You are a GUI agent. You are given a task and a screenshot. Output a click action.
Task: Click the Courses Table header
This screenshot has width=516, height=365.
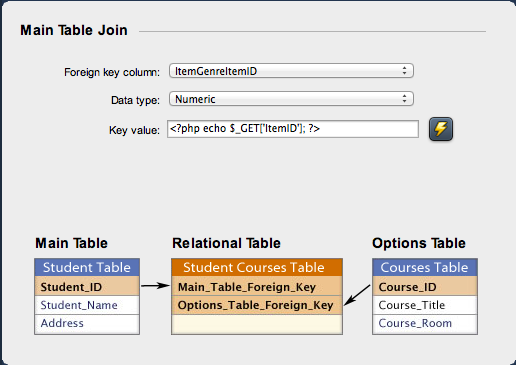(x=425, y=267)
